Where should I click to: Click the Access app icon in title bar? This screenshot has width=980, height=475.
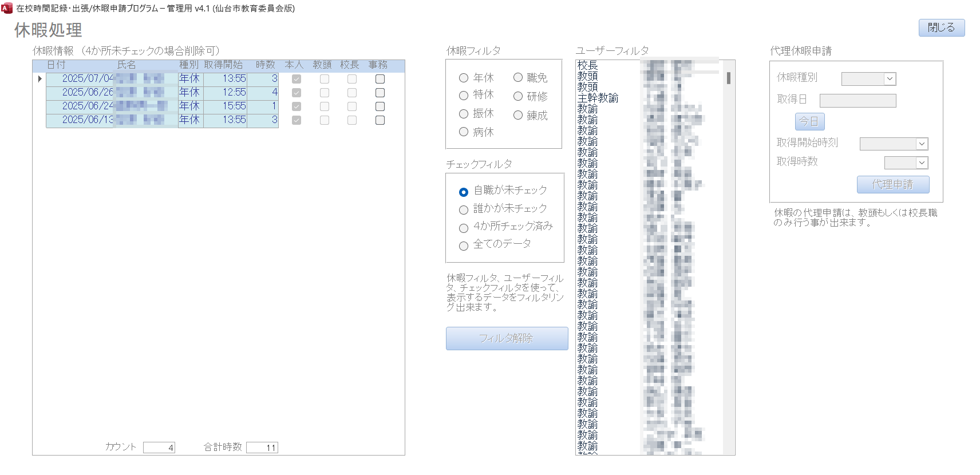(7, 8)
